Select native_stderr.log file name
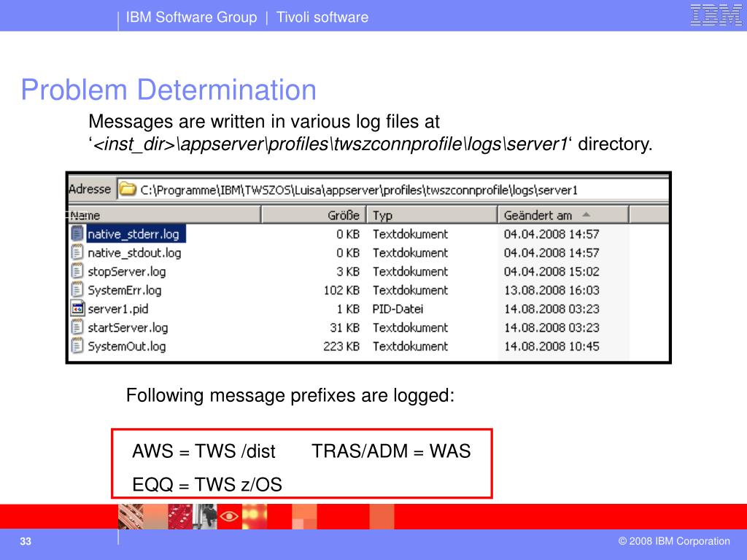 click(x=133, y=234)
